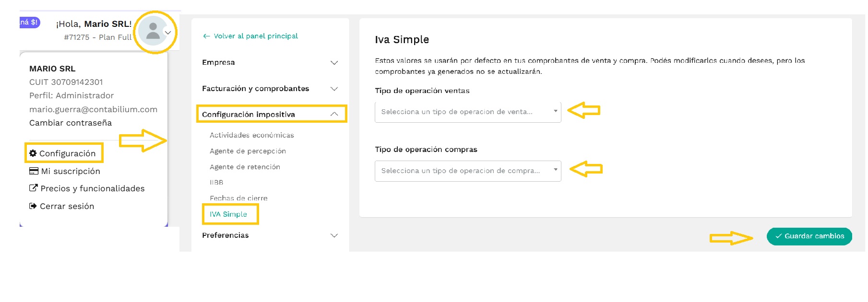Click the Cambiar contraseña link
868x302 pixels.
pos(71,123)
